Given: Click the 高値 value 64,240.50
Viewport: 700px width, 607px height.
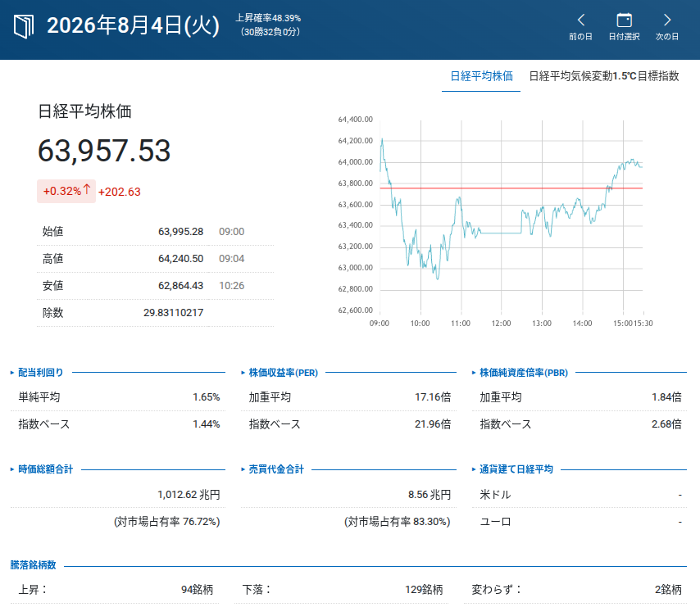Looking at the screenshot, I should click(x=180, y=259).
